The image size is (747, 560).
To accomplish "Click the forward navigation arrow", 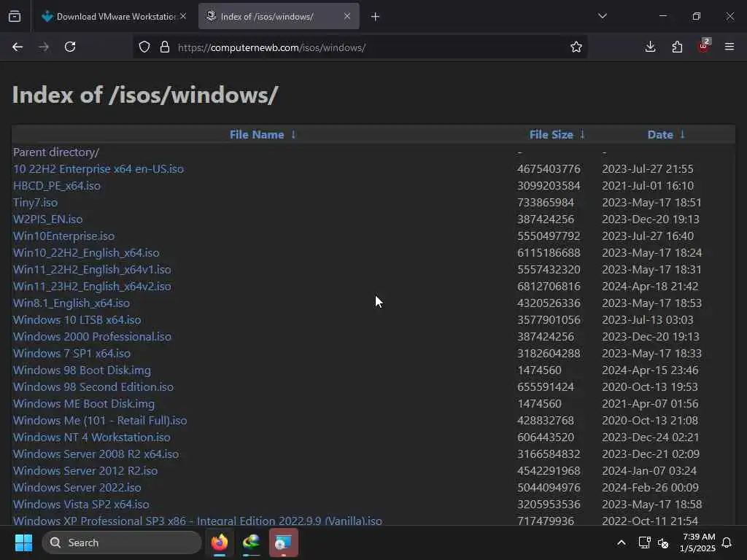I will coord(44,47).
